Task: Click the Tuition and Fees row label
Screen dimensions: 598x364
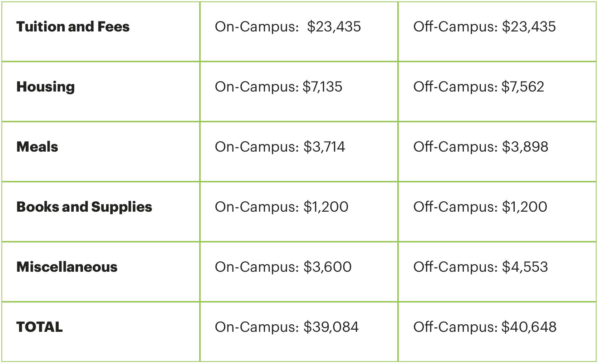Action: pos(73,27)
